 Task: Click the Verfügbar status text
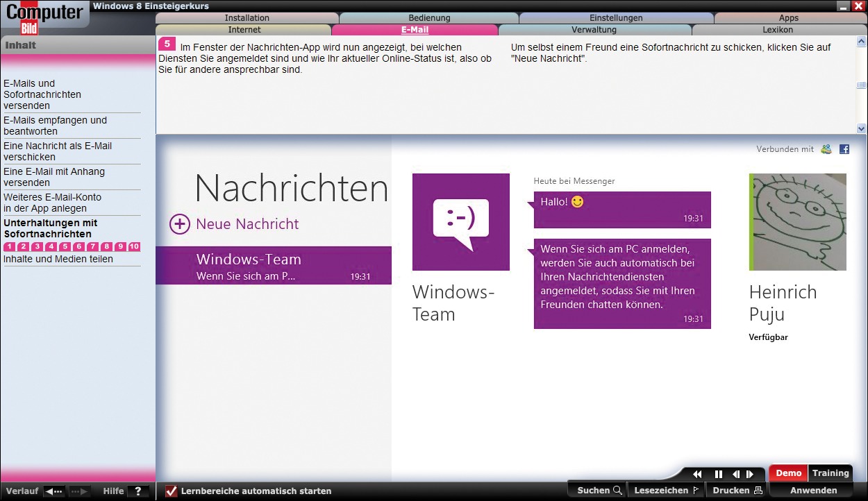768,337
